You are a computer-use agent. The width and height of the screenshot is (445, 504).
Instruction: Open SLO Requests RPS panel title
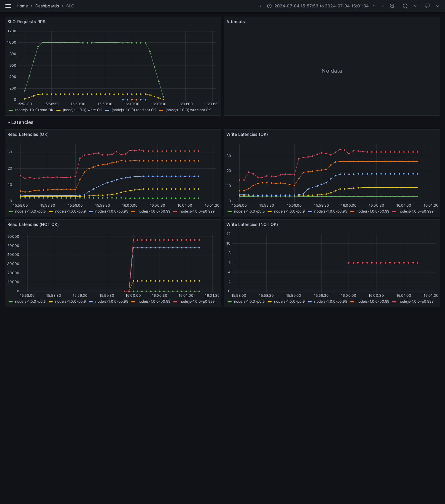[x=26, y=22]
